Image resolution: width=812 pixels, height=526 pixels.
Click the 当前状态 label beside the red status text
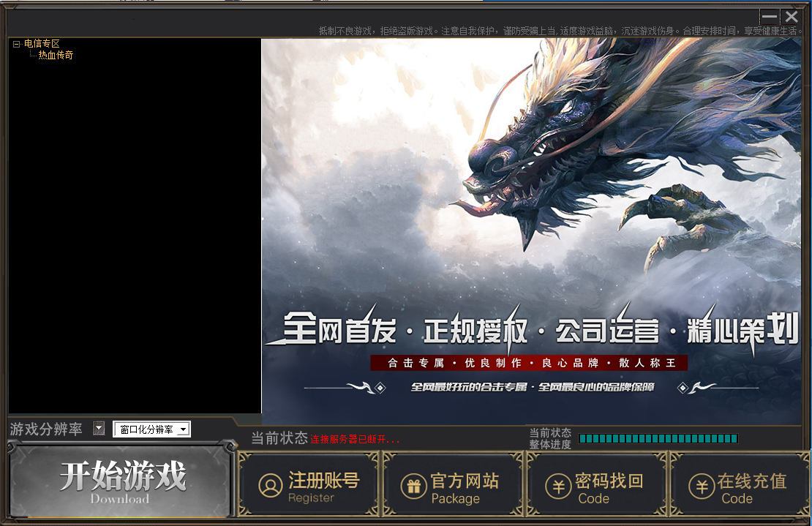[279, 438]
